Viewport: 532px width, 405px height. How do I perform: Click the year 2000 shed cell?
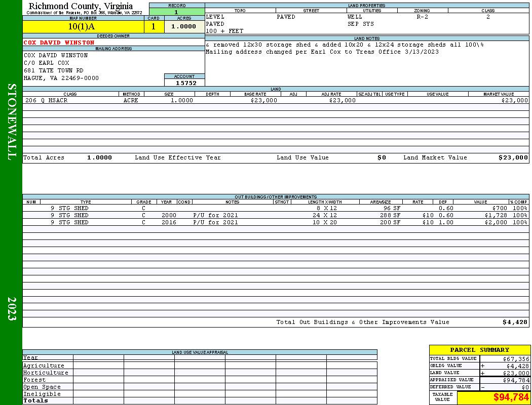tap(169, 215)
